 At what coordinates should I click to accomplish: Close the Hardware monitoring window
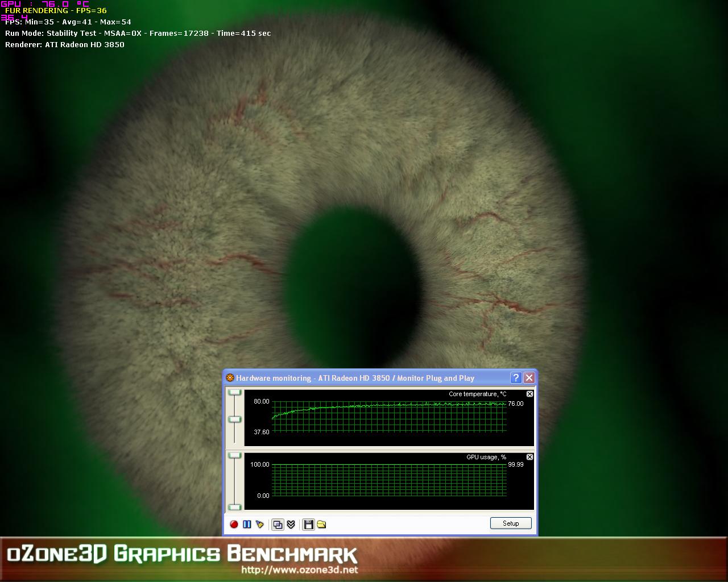coord(529,378)
